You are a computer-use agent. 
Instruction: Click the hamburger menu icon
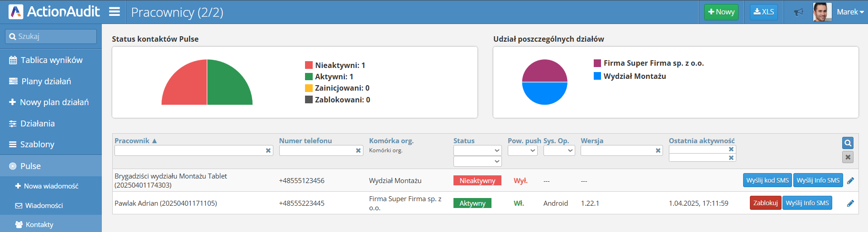(x=114, y=12)
